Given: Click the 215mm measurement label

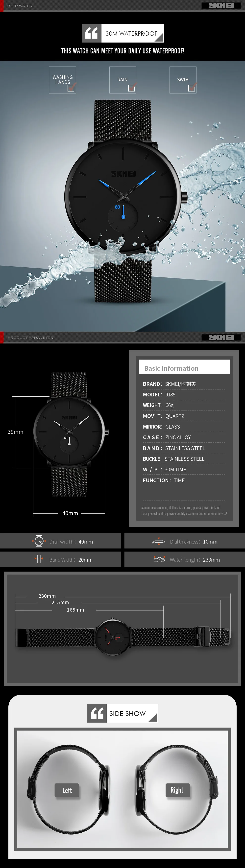Looking at the screenshot, I should coord(60,602).
